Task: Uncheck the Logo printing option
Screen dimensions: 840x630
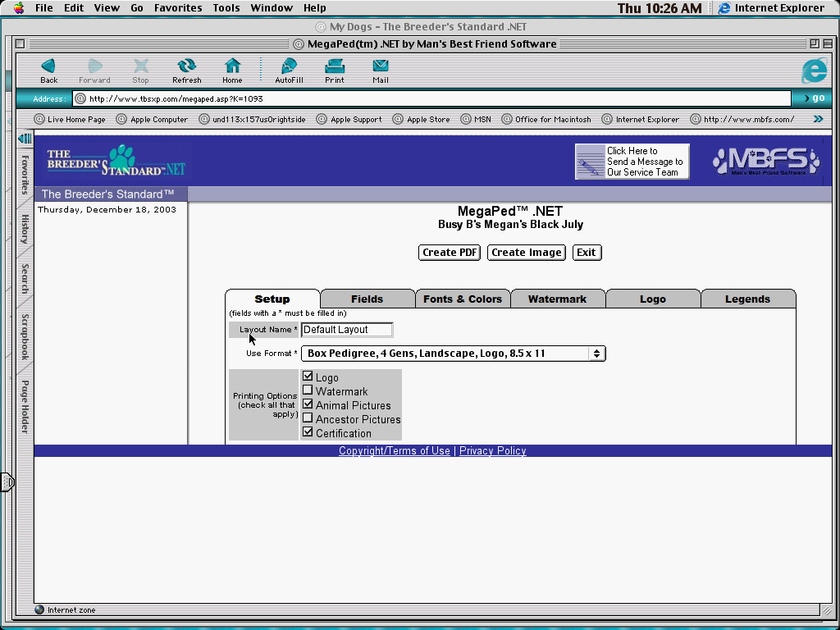Action: pos(308,377)
